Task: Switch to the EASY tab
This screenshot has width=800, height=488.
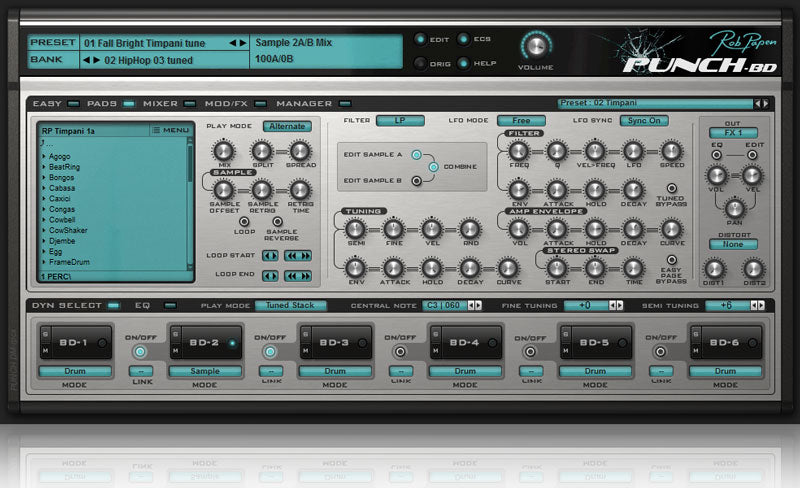Action: (x=56, y=104)
